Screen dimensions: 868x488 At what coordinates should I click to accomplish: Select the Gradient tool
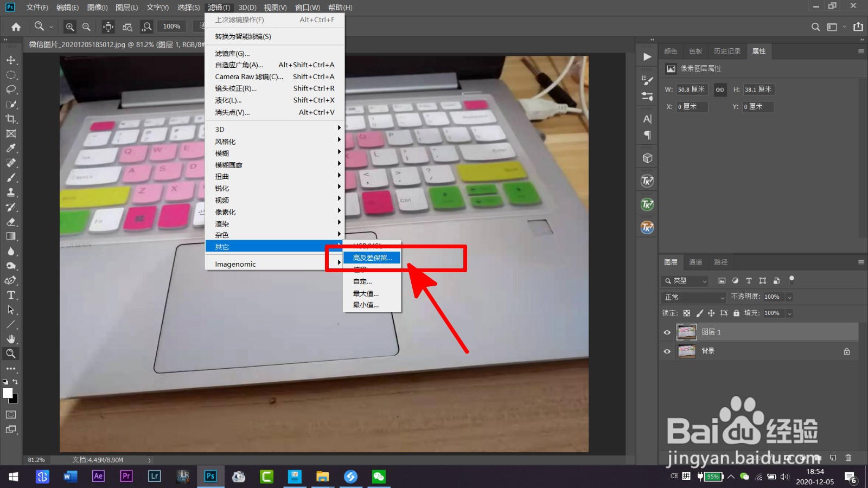[11, 236]
